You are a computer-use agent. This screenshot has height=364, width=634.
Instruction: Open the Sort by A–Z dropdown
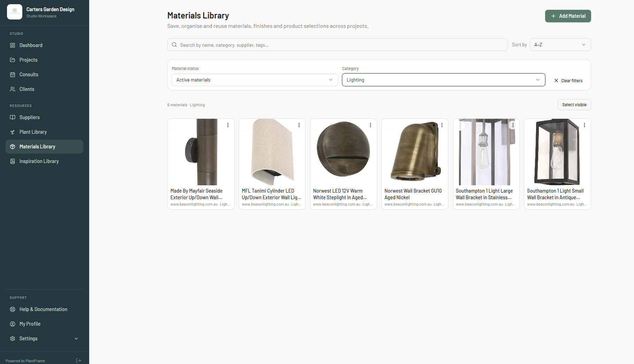click(x=560, y=45)
